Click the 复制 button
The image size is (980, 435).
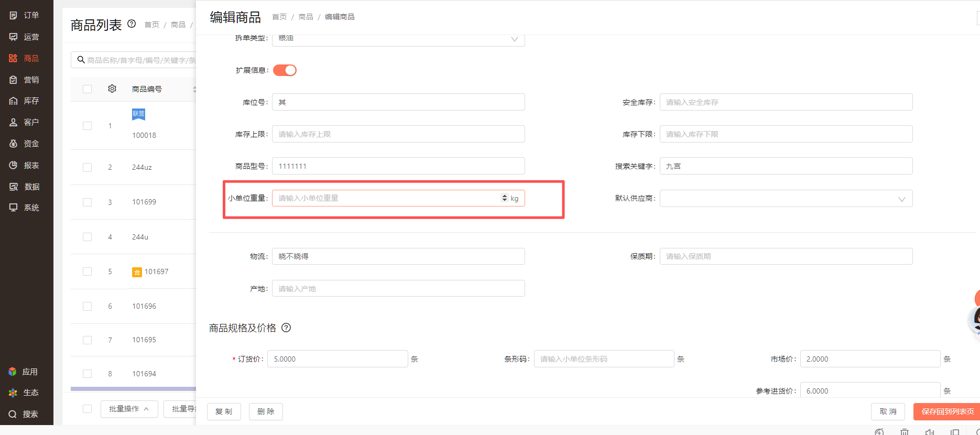tap(224, 411)
